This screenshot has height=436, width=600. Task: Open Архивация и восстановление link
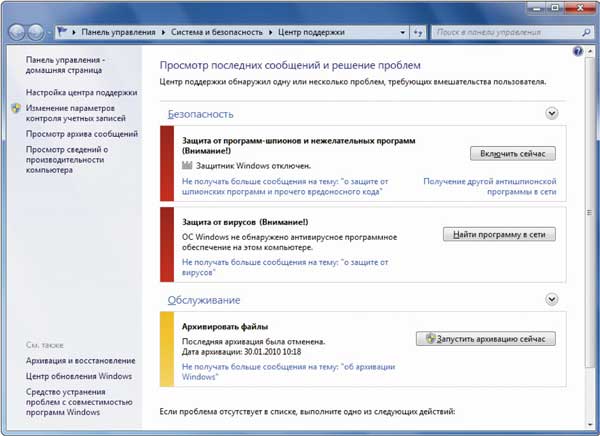(80, 361)
